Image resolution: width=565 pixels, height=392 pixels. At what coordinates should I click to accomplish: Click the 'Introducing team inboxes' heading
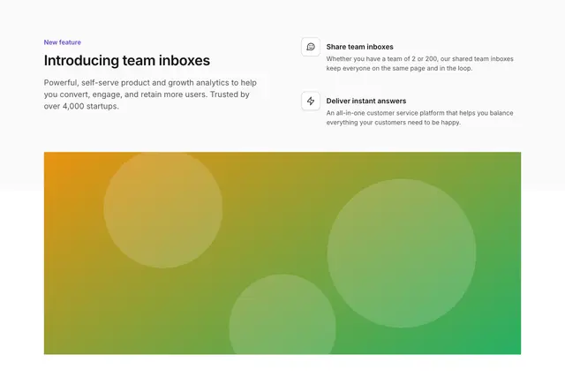tap(127, 61)
